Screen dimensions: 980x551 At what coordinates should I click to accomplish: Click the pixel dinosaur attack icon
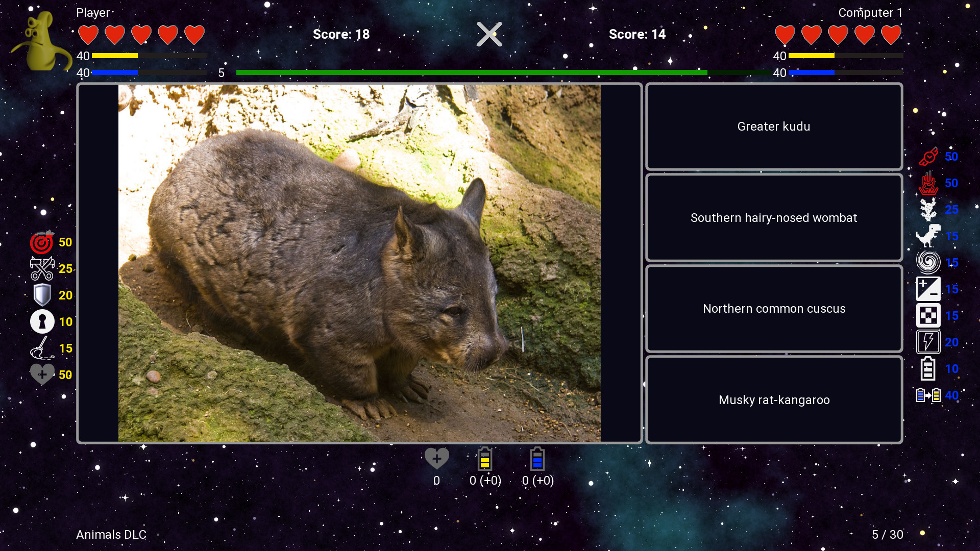coord(929,236)
